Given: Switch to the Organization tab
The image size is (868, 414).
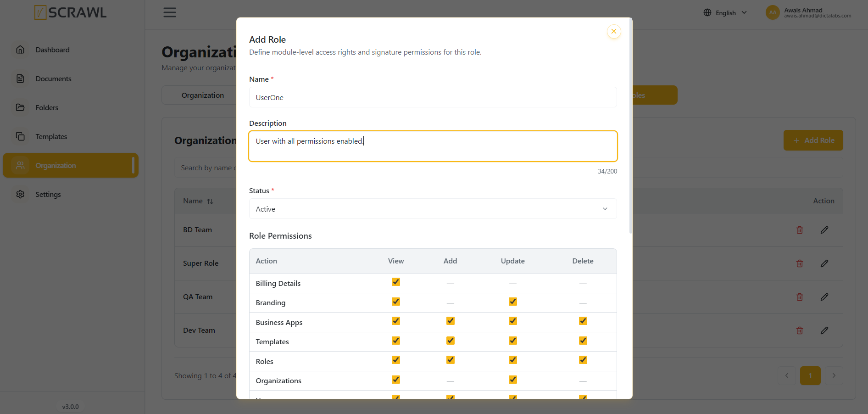Looking at the screenshot, I should [x=203, y=95].
